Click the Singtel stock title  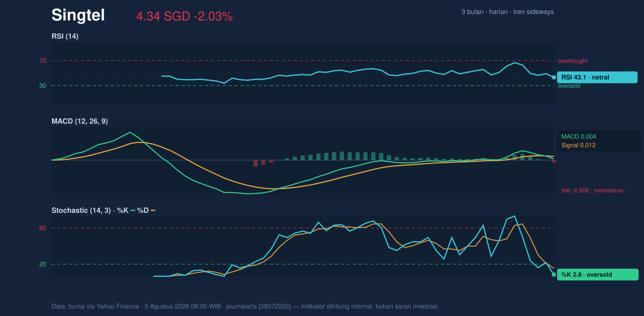tap(78, 16)
